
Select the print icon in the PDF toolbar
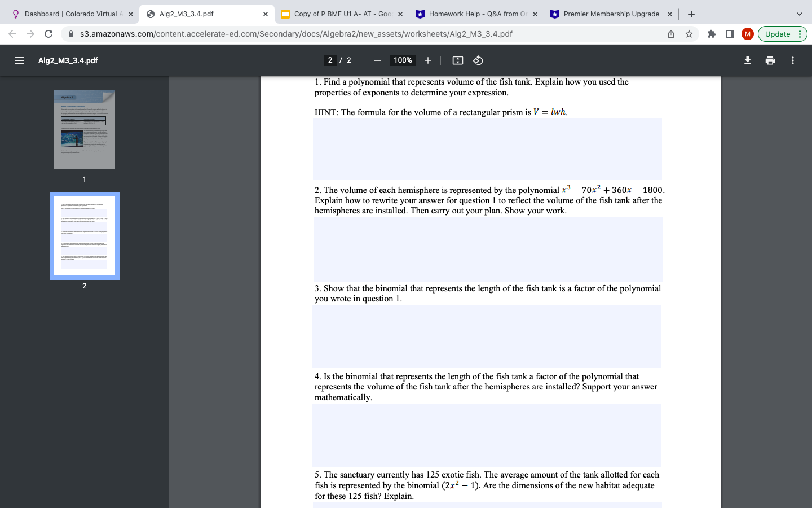(x=770, y=60)
